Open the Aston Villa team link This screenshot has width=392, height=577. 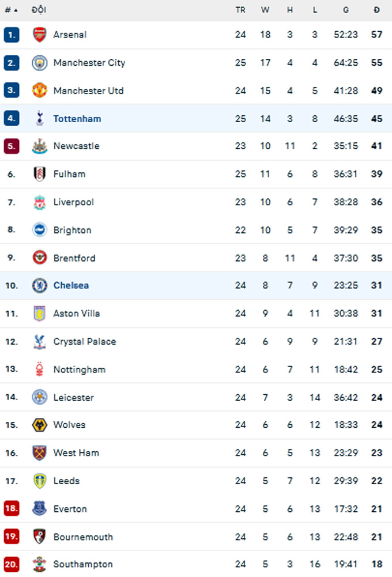[76, 314]
